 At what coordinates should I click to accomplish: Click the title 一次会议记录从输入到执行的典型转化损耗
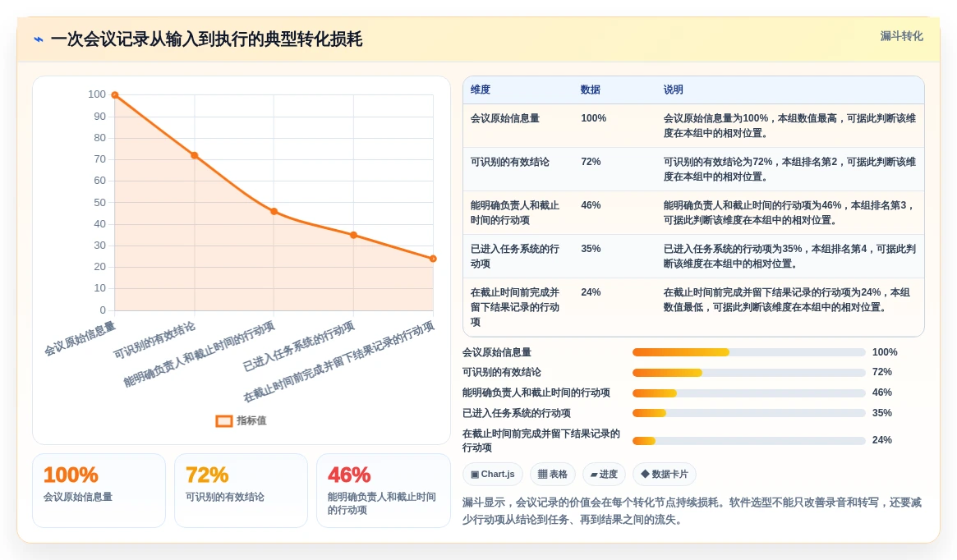pos(206,39)
